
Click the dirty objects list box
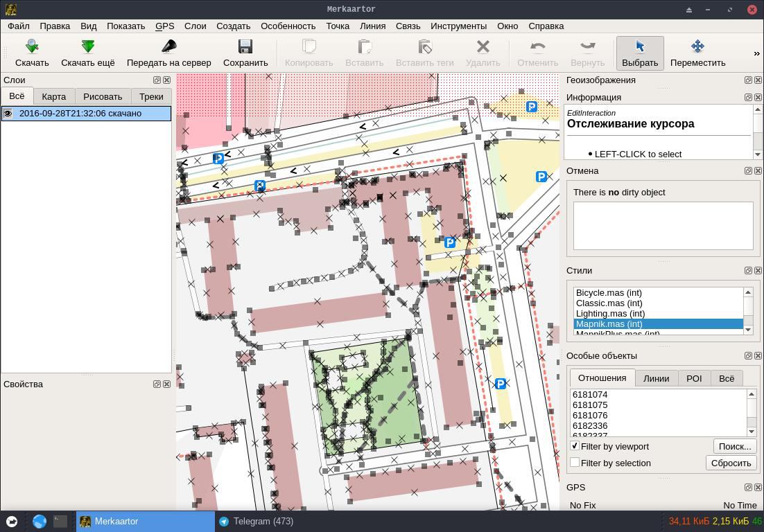pos(663,226)
